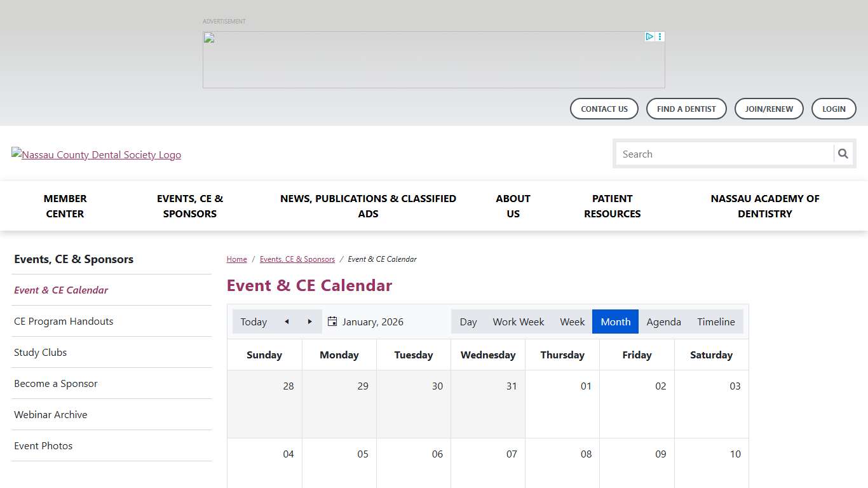Open the date picker calendar icon
Image resolution: width=868 pixels, height=488 pixels.
[332, 322]
